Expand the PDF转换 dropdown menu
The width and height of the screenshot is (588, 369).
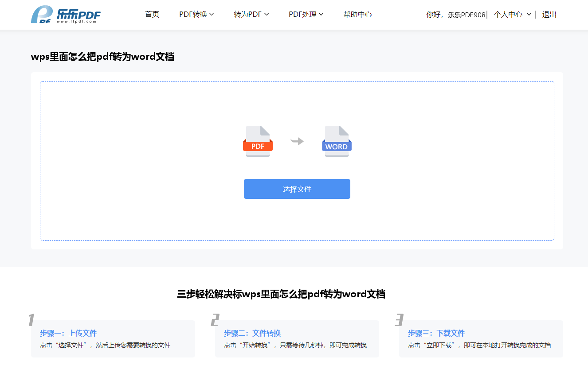click(196, 15)
